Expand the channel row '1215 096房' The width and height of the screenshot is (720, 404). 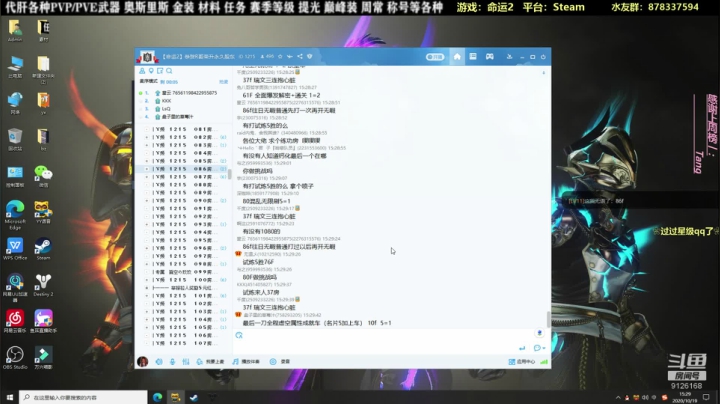click(147, 248)
